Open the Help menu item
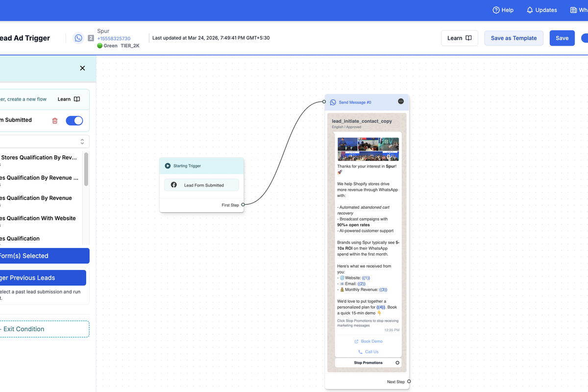The width and height of the screenshot is (588, 392). (x=503, y=10)
